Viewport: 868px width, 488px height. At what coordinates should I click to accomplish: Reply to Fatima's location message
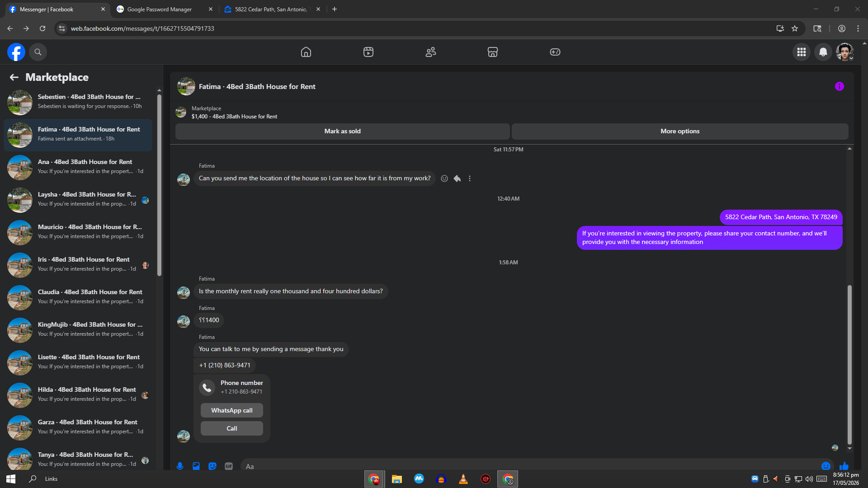(457, 178)
